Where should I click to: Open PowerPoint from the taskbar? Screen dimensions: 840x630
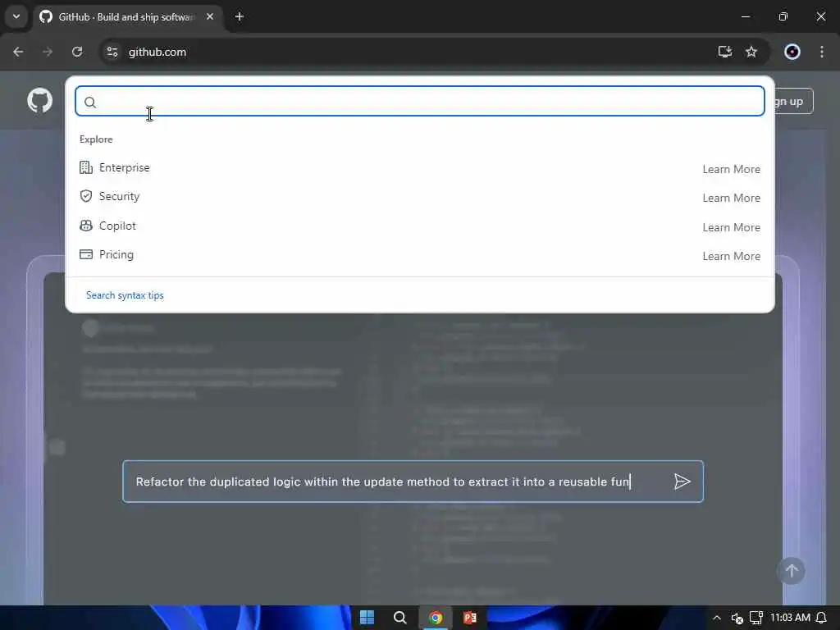470,618
